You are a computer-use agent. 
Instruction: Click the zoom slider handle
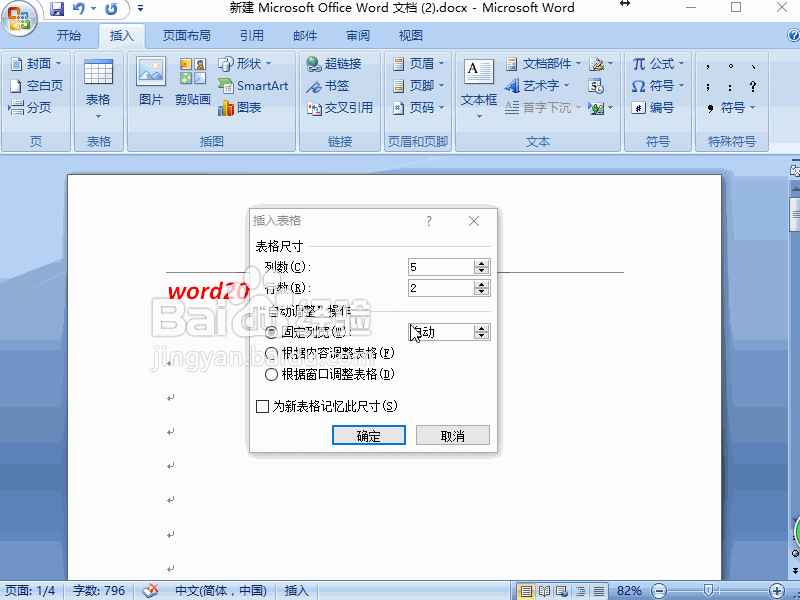[708, 591]
